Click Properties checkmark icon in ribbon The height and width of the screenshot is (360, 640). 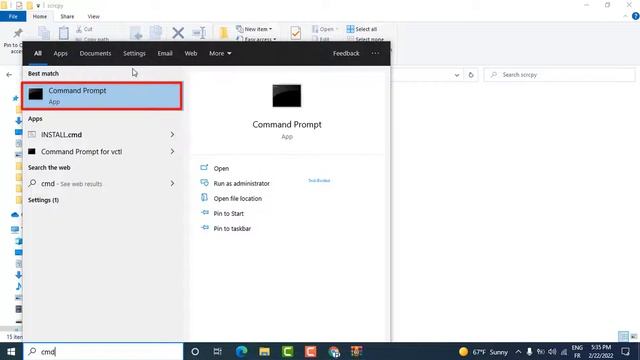[x=296, y=33]
